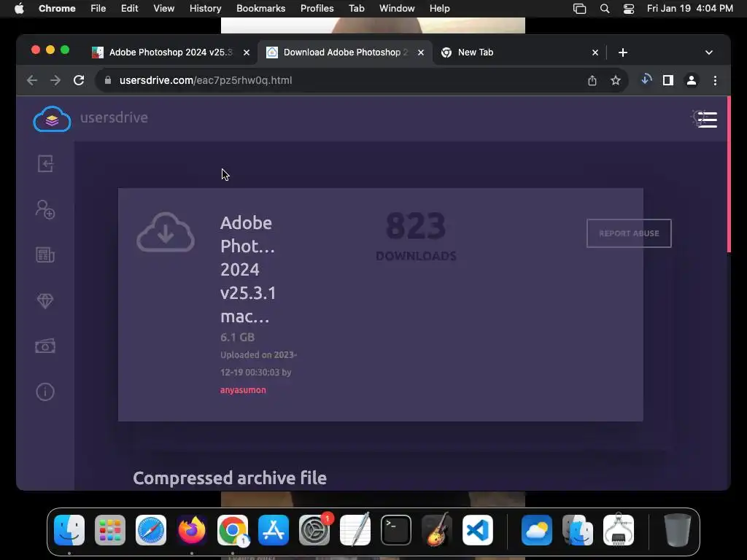Click the diamond premium sidebar icon
Screen dimensions: 747x560
tap(45, 300)
